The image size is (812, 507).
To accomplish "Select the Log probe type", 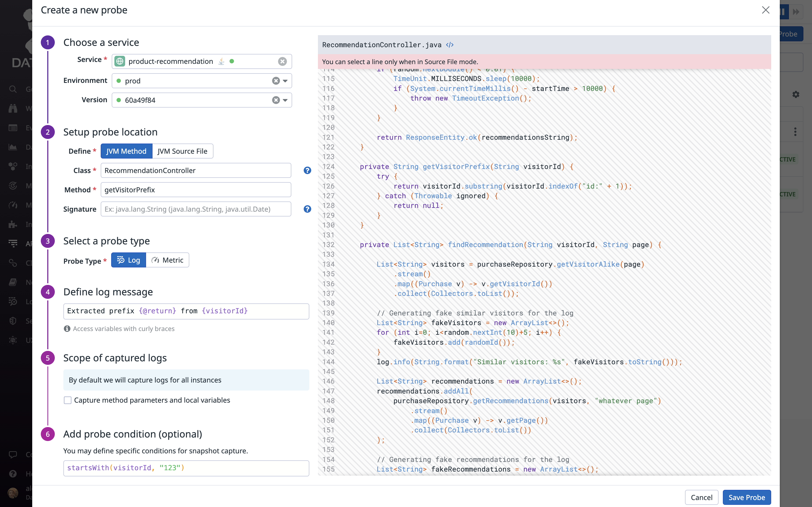I will pos(129,260).
